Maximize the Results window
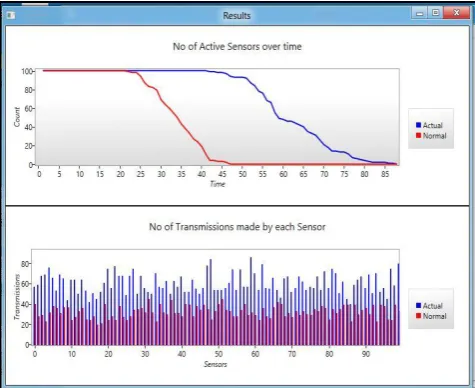This screenshot has width=475, height=388. pos(435,13)
